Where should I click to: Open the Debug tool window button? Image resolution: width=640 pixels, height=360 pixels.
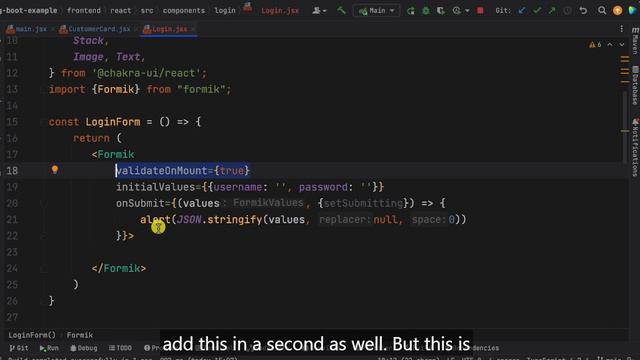coord(84,348)
